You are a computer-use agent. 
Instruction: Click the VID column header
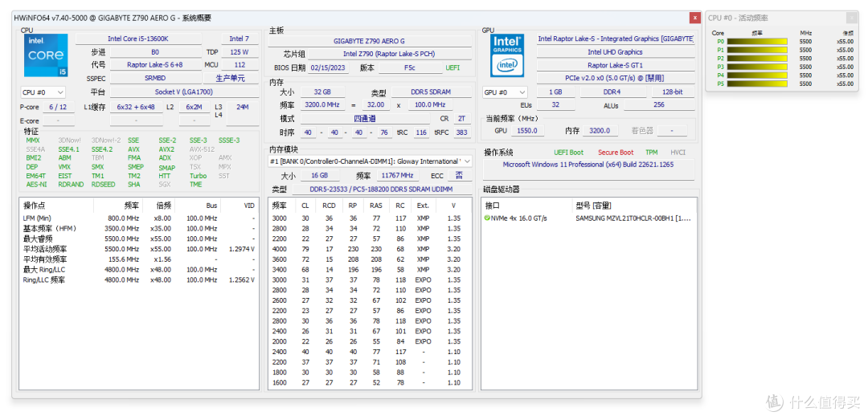(240, 206)
